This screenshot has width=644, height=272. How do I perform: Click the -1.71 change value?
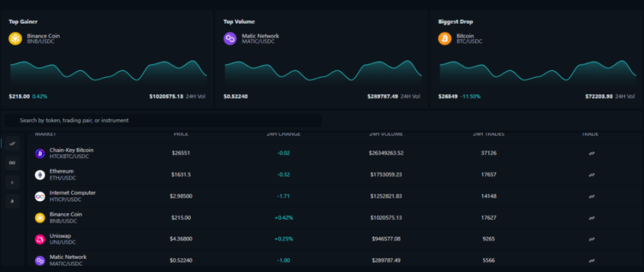[284, 196]
